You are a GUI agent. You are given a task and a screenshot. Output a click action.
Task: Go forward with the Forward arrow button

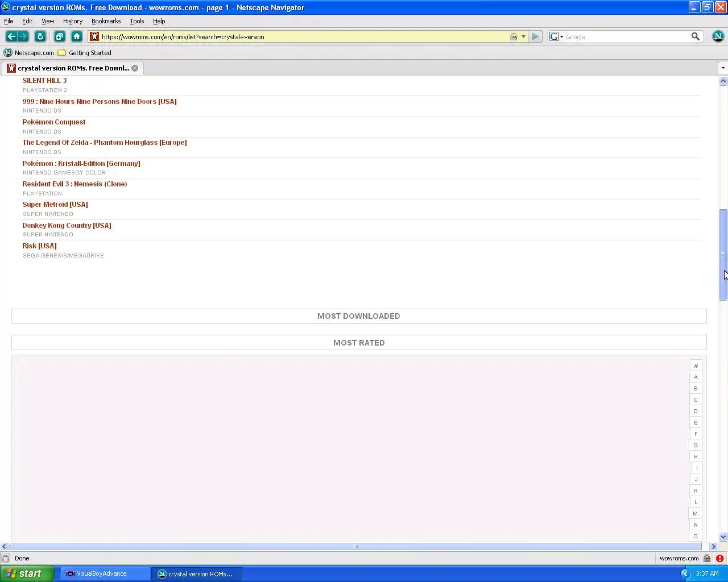23,36
